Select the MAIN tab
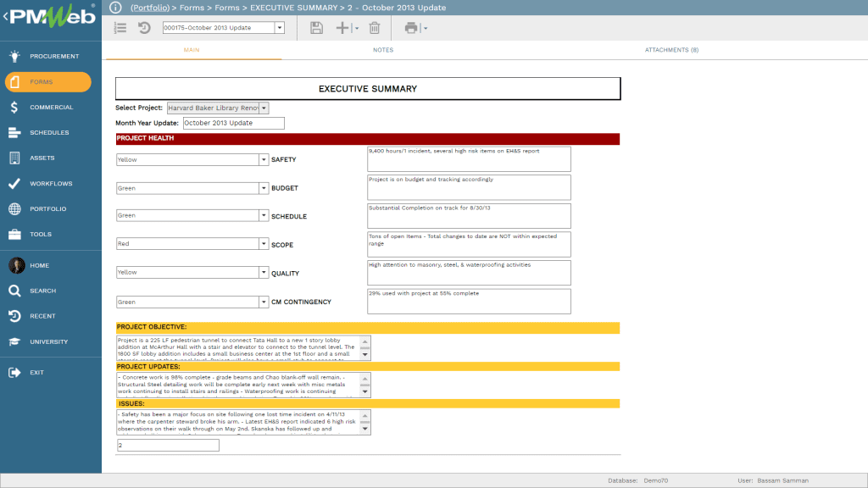 click(192, 50)
